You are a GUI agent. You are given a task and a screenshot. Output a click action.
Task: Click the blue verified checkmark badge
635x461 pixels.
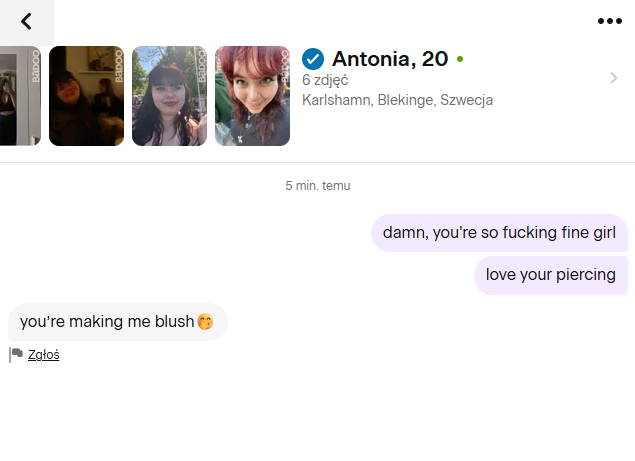point(313,59)
